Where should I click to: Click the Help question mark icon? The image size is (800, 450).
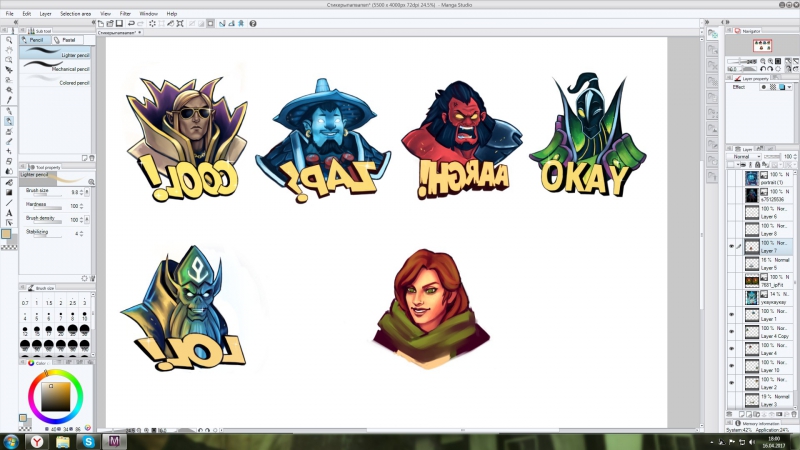pos(253,23)
